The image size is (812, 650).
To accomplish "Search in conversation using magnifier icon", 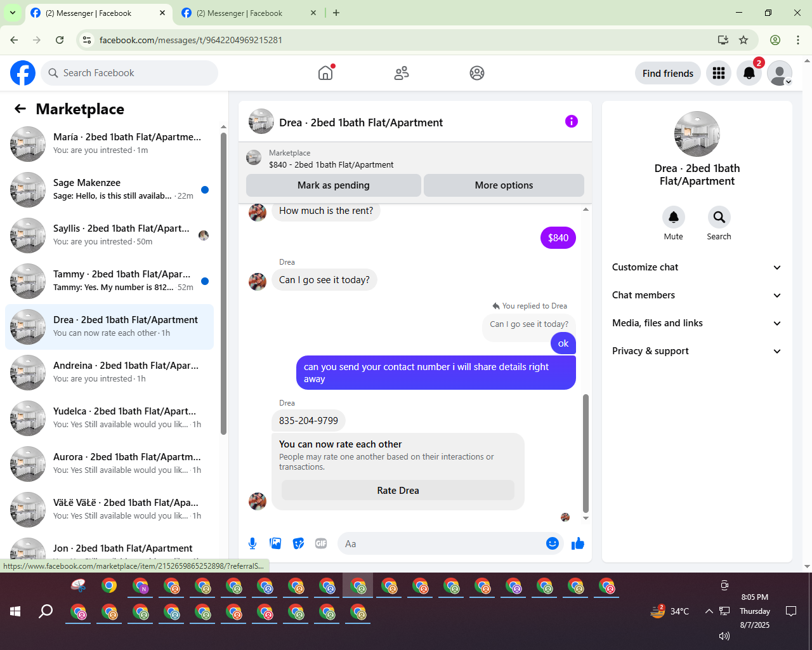I will (719, 217).
